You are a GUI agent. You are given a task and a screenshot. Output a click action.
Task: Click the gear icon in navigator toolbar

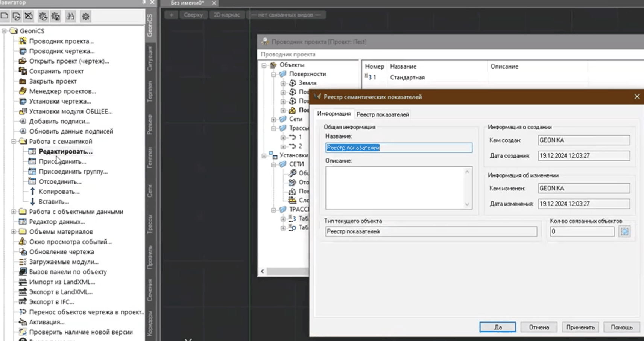click(x=86, y=16)
